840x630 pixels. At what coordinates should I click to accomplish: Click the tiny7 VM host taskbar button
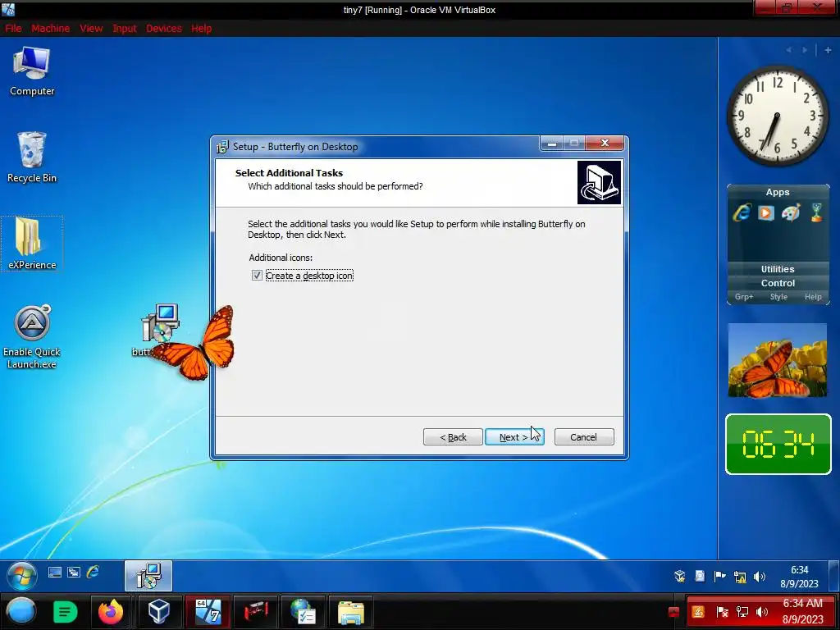tap(208, 612)
